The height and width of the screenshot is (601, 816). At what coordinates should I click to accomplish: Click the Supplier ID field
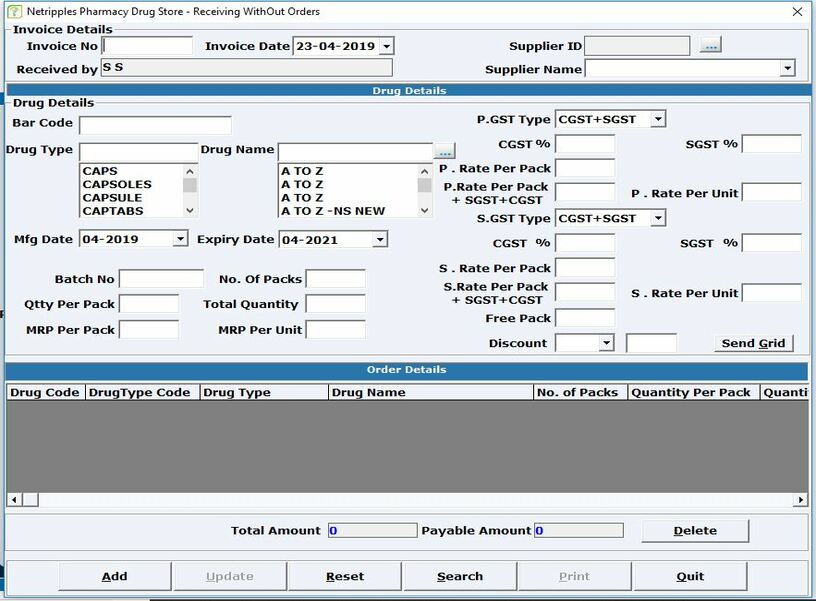coord(637,46)
